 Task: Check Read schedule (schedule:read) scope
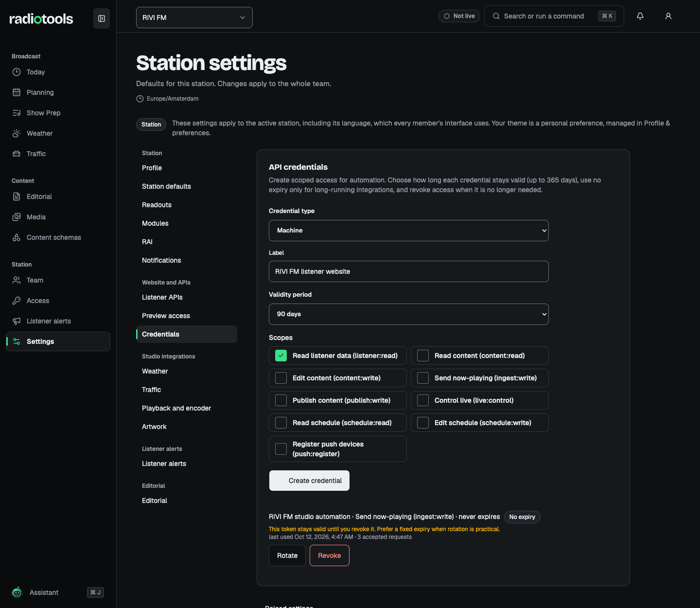281,423
